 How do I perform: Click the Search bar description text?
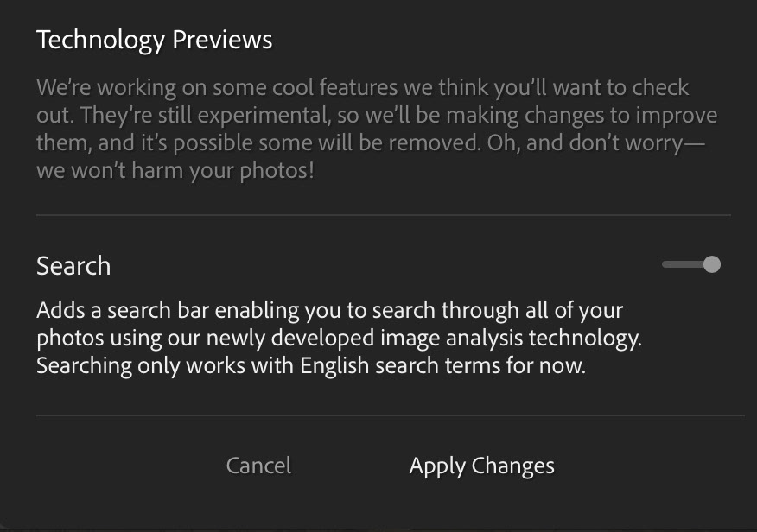click(x=339, y=338)
